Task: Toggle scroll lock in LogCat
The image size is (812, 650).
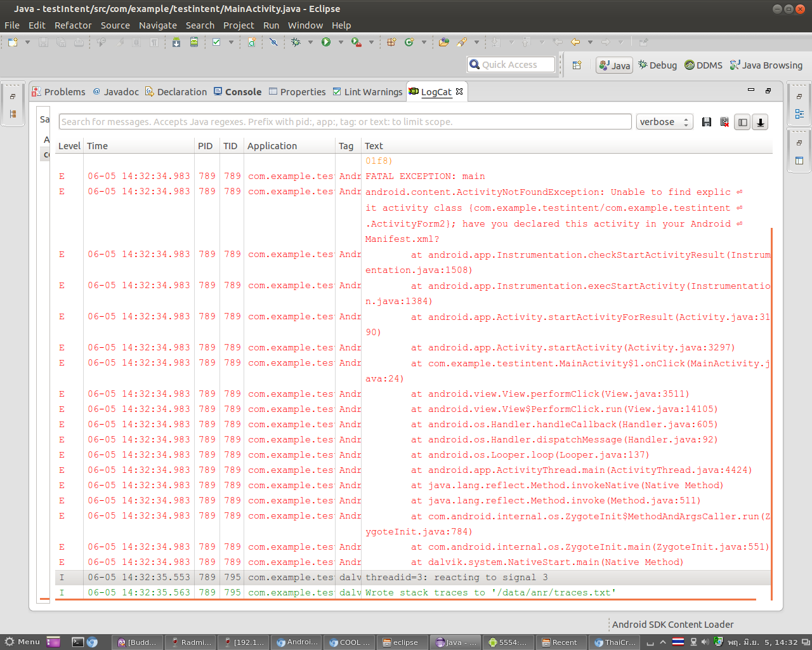Action: (760, 122)
